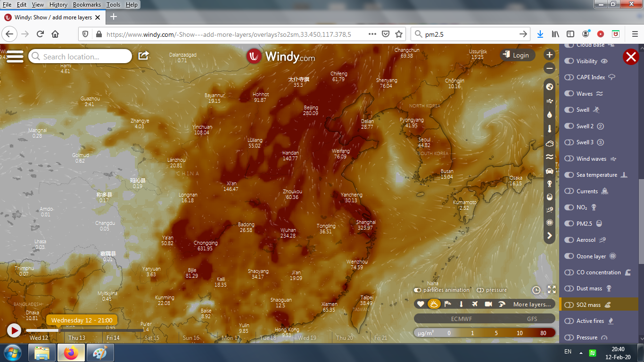Open the share map icon
The image size is (644, 362).
[143, 56]
